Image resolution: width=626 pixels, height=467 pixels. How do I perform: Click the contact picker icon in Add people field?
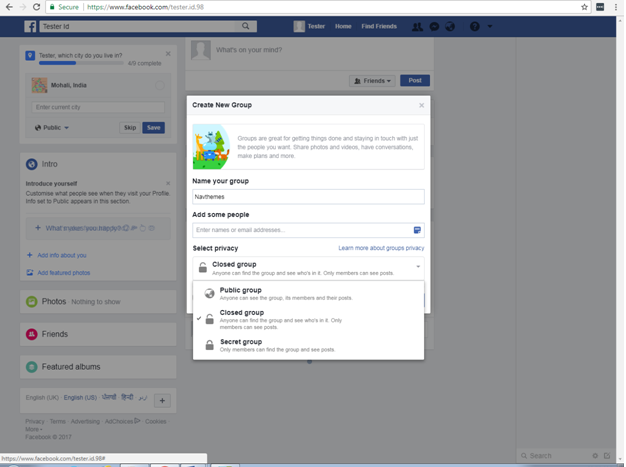417,230
